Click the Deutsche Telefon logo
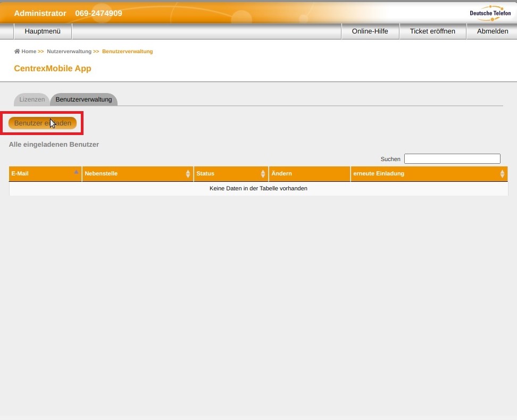 point(490,13)
